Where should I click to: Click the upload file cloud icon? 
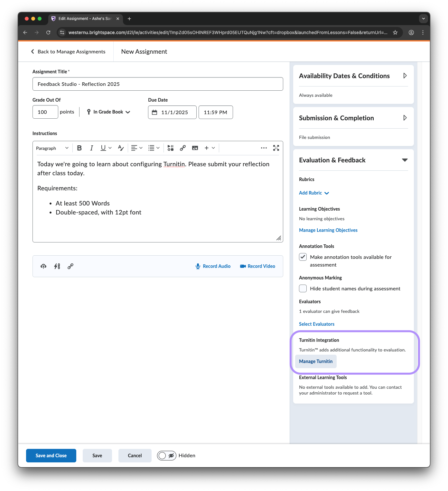coord(43,266)
